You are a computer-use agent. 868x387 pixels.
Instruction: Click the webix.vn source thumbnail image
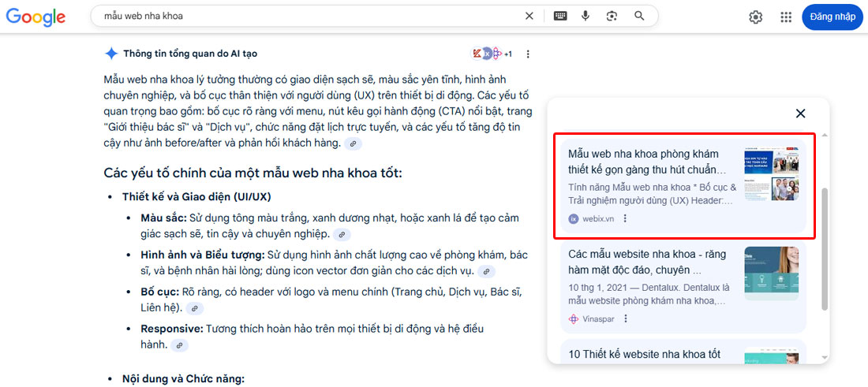(771, 173)
